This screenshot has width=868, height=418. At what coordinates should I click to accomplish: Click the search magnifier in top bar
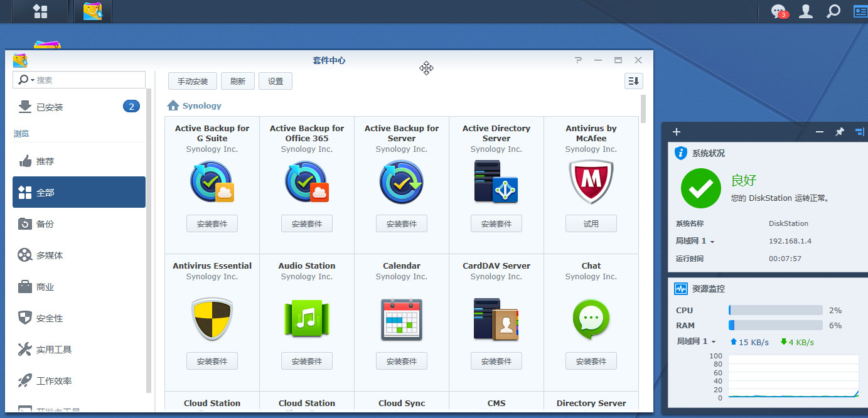click(x=833, y=11)
